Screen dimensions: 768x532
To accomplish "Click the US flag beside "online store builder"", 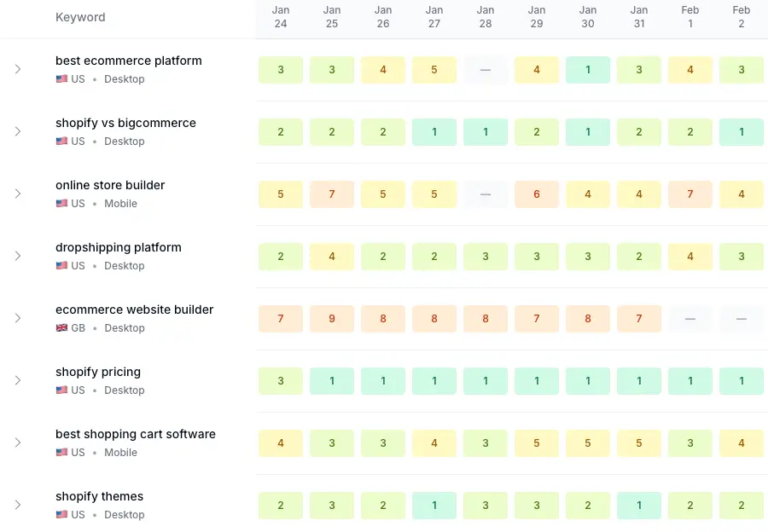I will tap(61, 203).
